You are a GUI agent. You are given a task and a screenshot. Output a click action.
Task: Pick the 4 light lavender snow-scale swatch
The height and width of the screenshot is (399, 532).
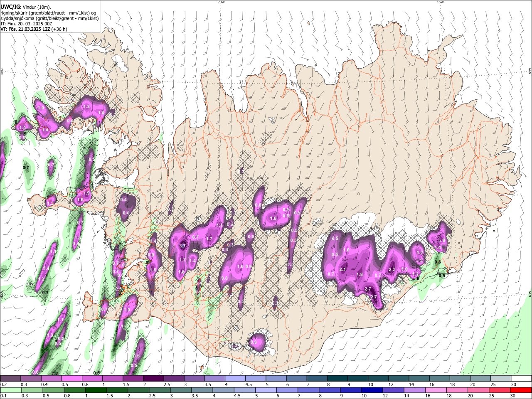235,379
